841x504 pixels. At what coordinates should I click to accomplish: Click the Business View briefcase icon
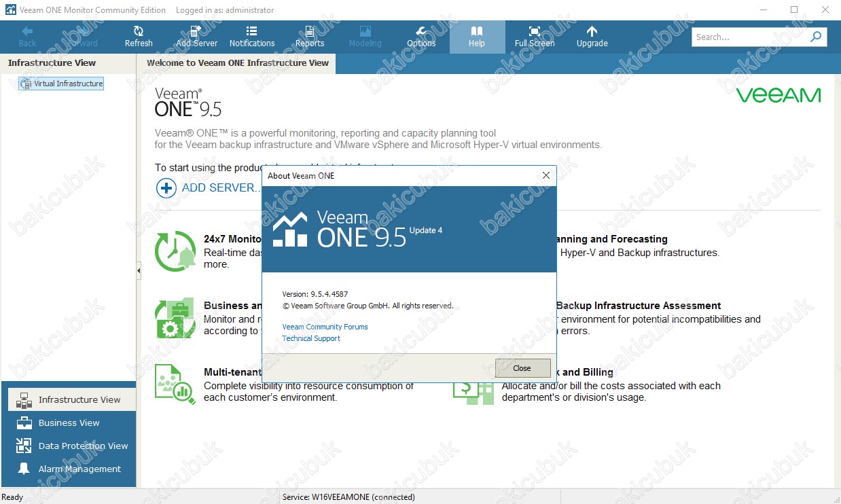tap(24, 422)
